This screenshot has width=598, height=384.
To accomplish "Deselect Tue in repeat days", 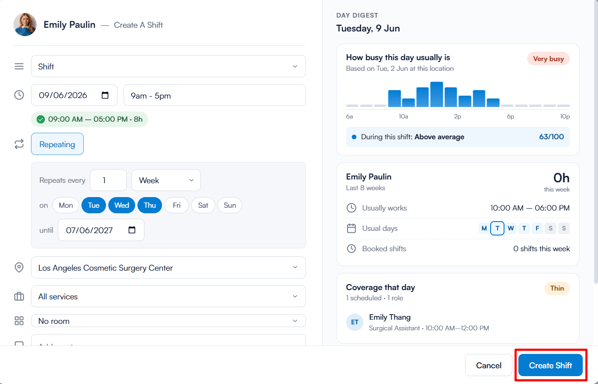I will pos(94,205).
